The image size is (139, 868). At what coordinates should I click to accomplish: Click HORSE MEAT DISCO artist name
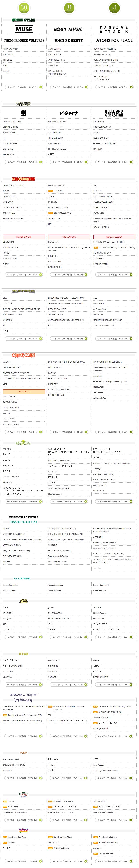[102, 253]
